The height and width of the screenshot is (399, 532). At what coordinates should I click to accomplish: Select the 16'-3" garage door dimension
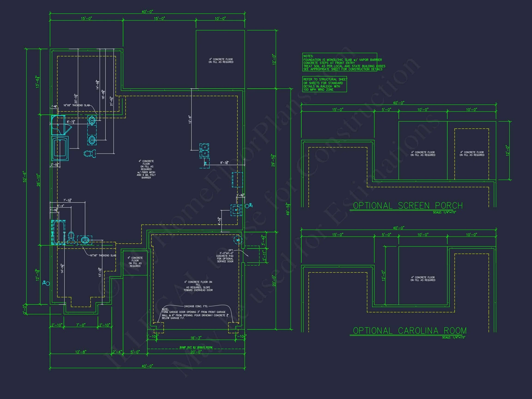196,338
